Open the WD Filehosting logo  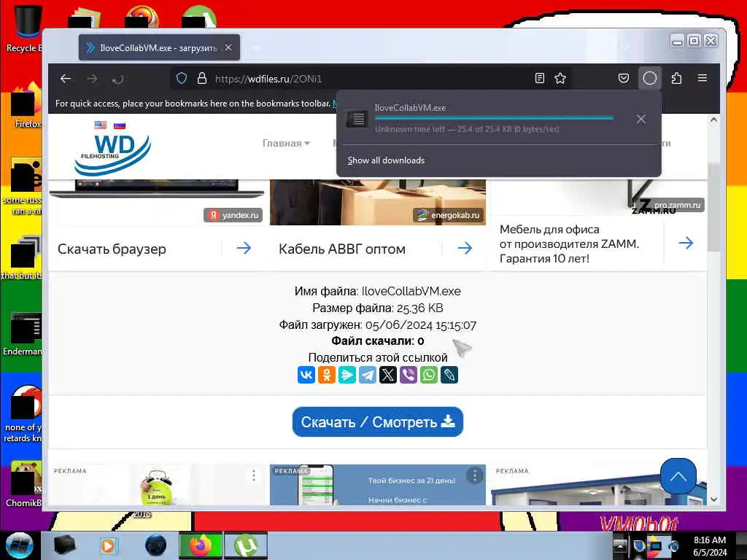[113, 154]
